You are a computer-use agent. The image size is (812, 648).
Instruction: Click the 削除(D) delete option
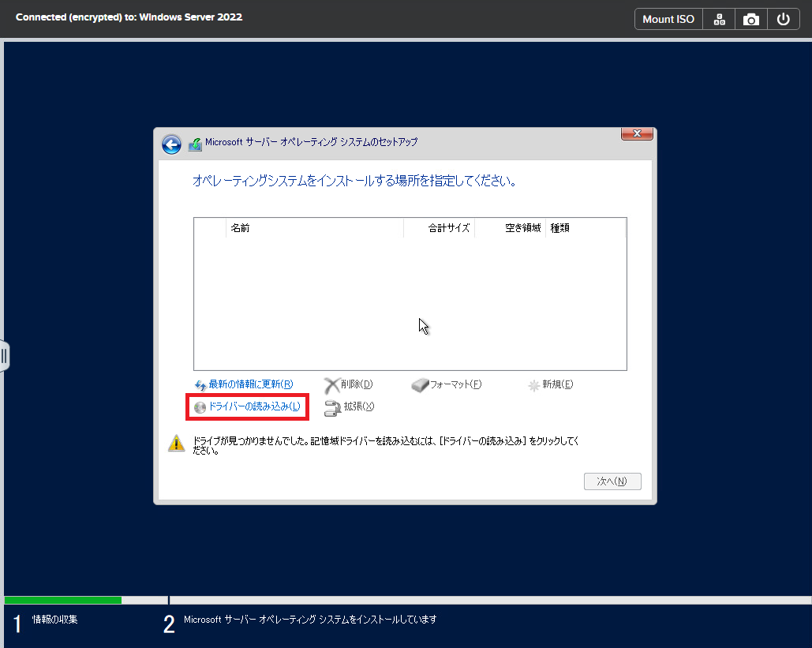point(349,384)
